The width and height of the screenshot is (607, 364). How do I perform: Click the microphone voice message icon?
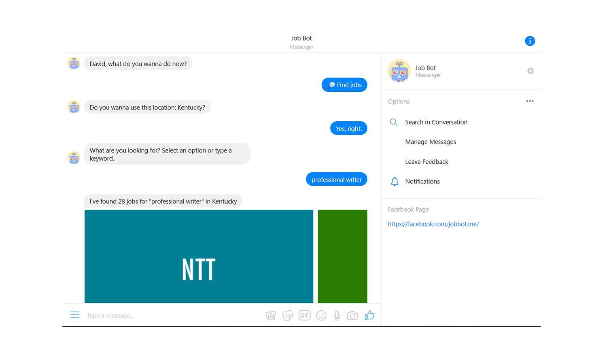(337, 315)
